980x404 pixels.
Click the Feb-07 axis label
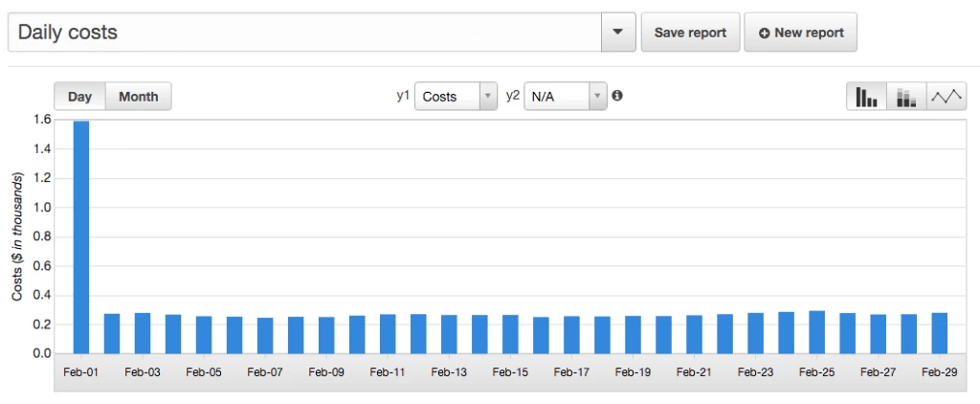coord(265,372)
